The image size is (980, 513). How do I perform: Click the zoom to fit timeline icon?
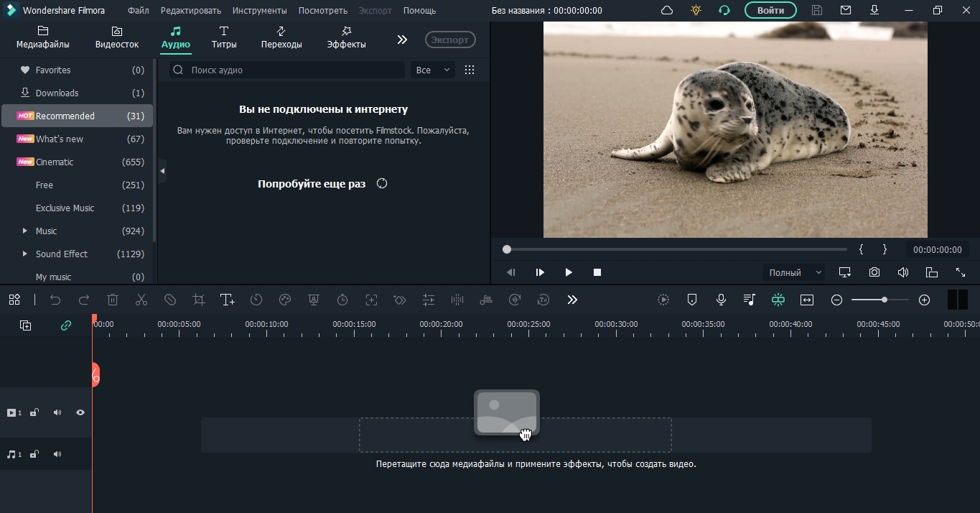[x=807, y=300]
